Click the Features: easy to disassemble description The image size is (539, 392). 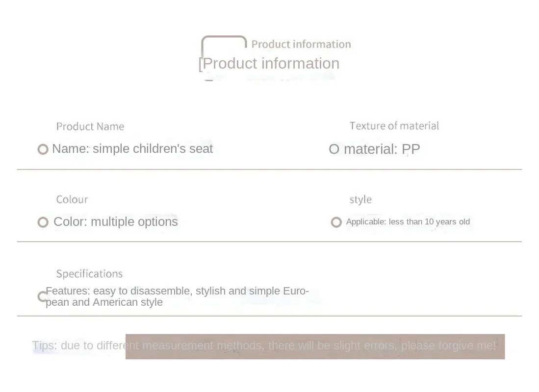pos(178,296)
